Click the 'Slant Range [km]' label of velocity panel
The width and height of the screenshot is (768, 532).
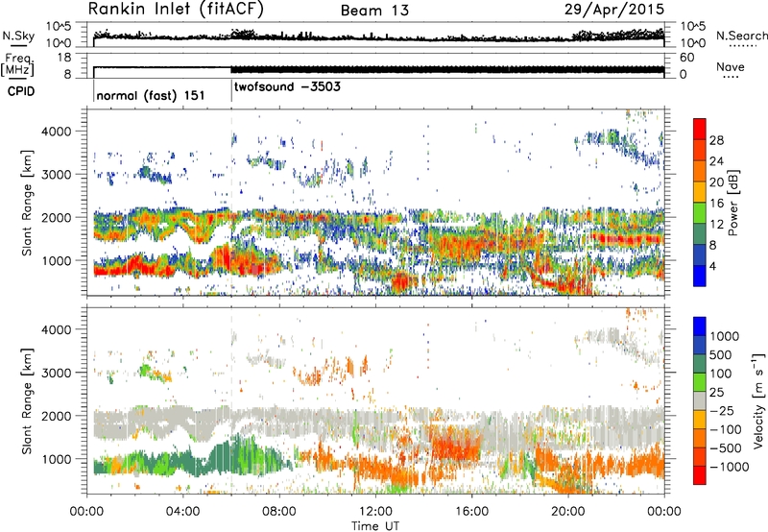coord(27,400)
